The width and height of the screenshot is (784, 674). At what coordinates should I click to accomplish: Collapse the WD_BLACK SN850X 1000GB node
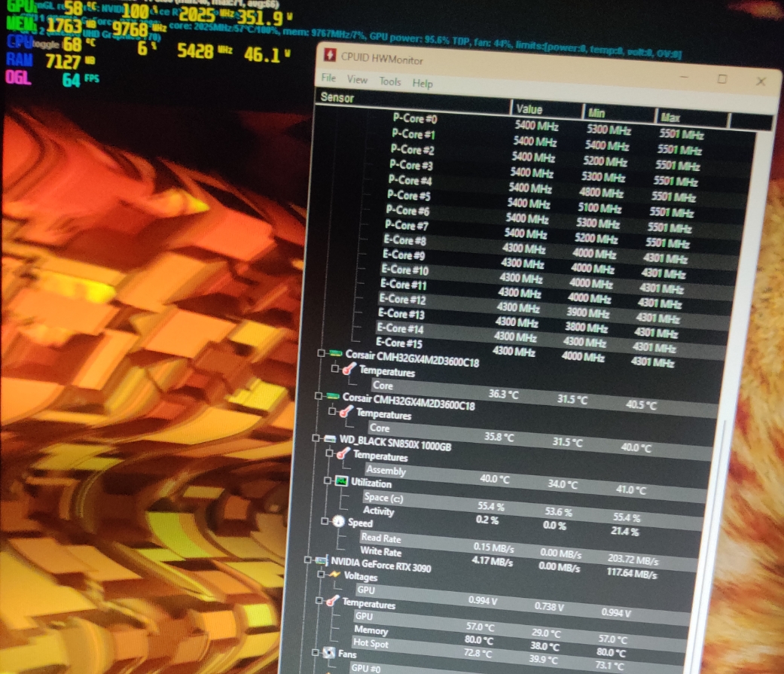point(316,438)
